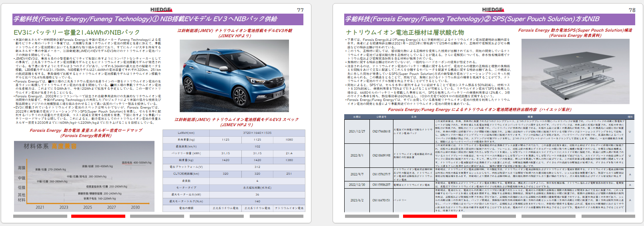Select the purple title banner on page 78
Viewport: 644px width, 226px height.
coord(490,19)
